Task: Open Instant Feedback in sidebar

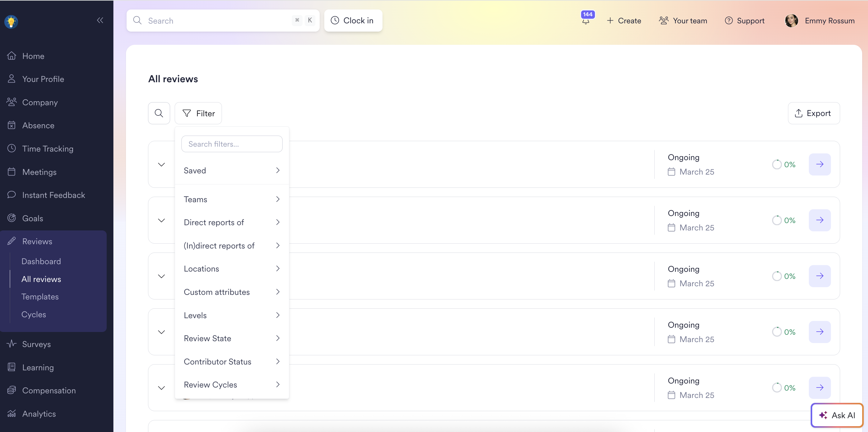Action: [x=53, y=195]
